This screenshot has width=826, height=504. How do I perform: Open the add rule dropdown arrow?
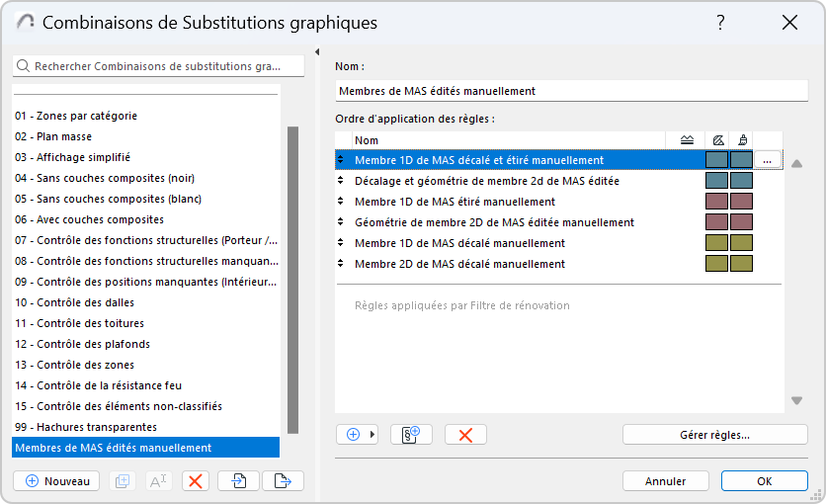click(373, 435)
